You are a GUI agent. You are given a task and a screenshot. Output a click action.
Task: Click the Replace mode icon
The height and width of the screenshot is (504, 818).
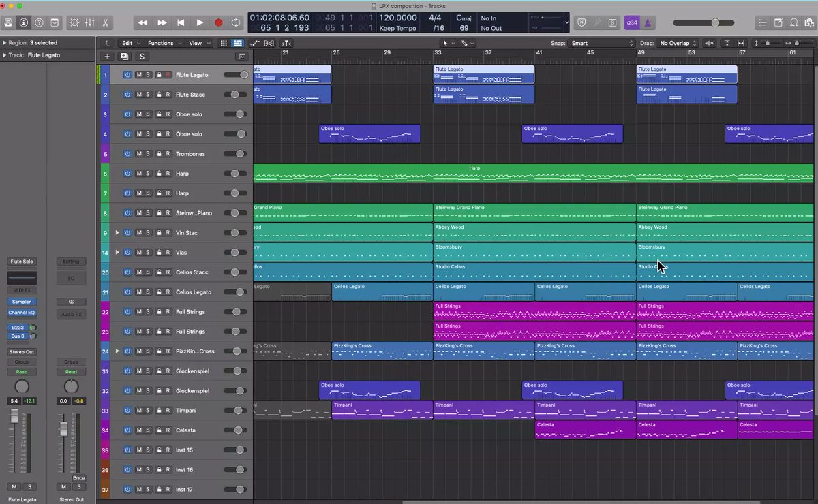[x=581, y=22]
